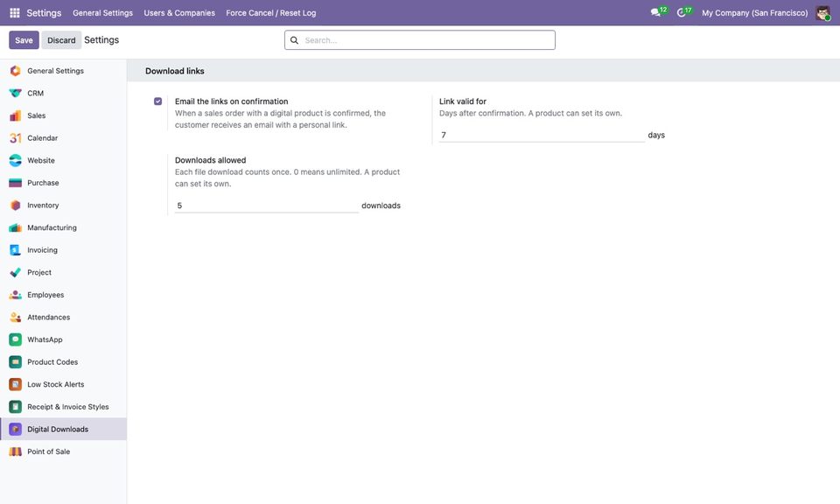Click the search magnifier icon
Image resolution: width=840 pixels, height=504 pixels.
pos(294,40)
